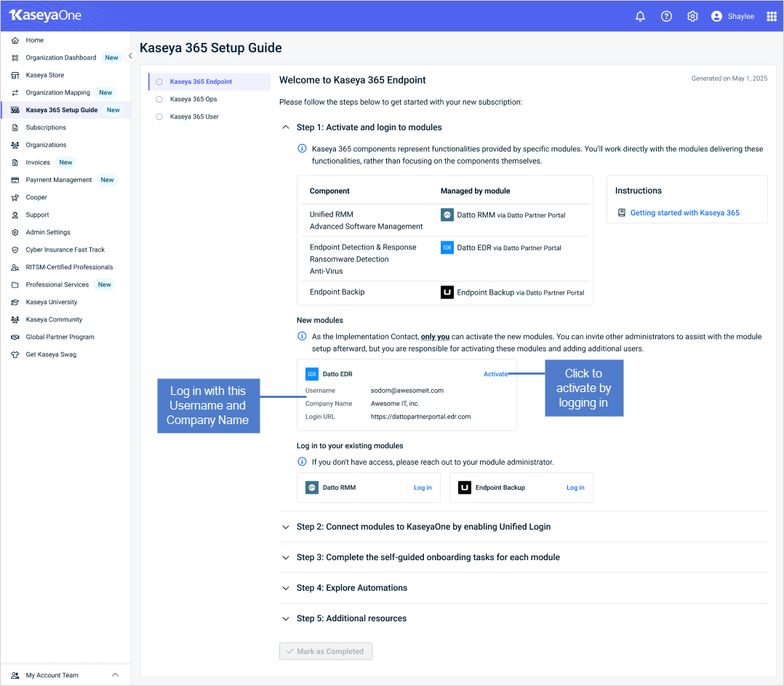Click the Home house icon
This screenshot has height=686, width=784.
[15, 41]
